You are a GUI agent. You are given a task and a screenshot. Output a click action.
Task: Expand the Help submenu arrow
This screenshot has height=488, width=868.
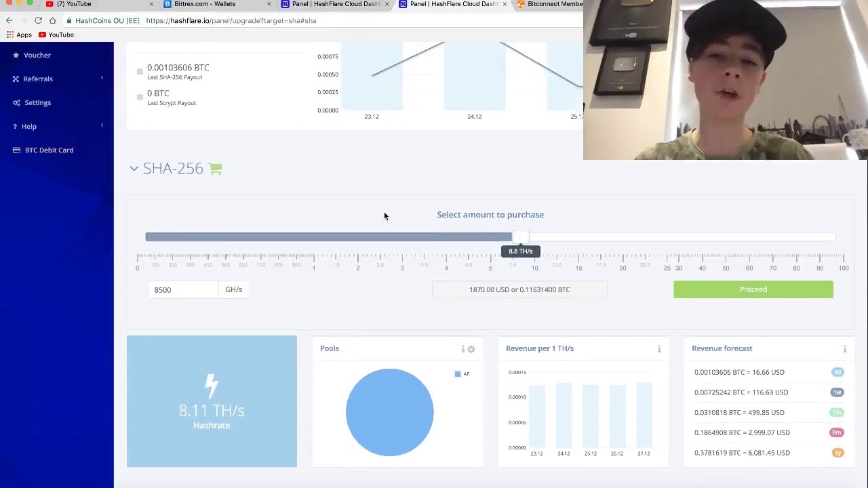pyautogui.click(x=102, y=126)
